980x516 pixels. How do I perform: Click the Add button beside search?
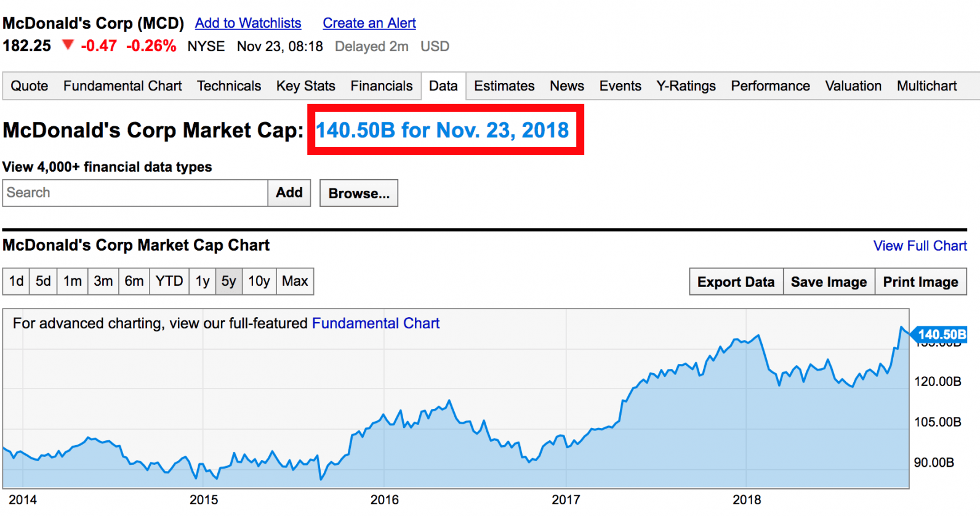289,193
